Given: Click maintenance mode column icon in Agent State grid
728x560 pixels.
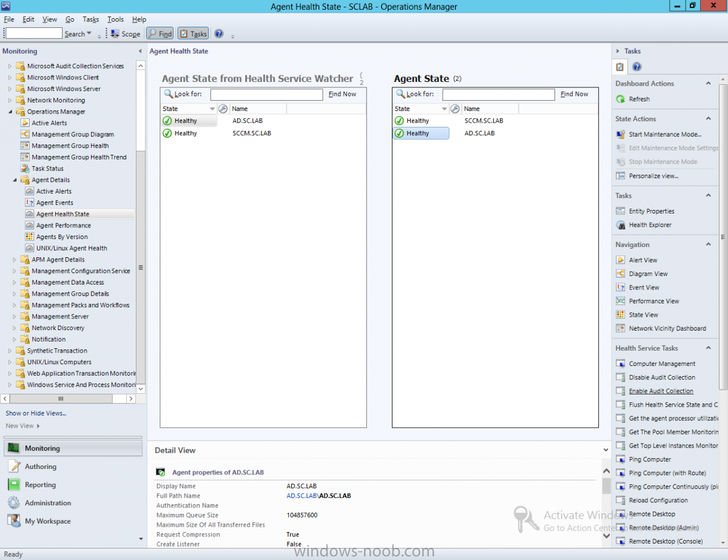Looking at the screenshot, I should click(x=455, y=109).
